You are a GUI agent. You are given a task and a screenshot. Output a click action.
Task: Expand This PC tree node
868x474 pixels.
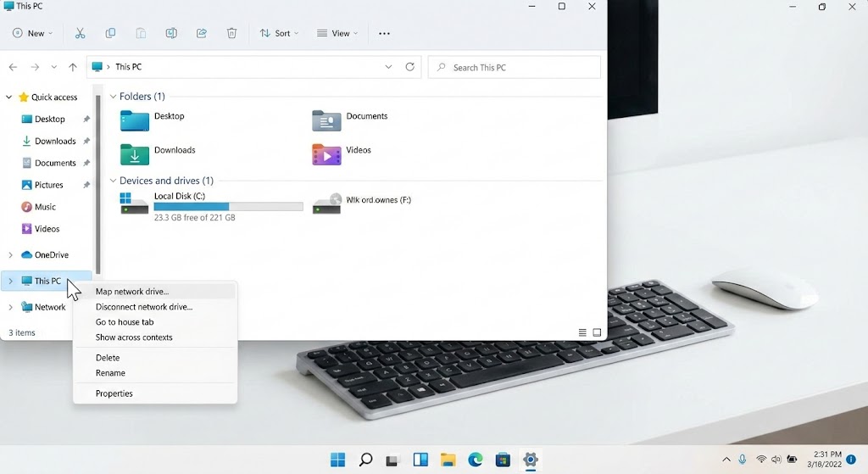tap(10, 281)
